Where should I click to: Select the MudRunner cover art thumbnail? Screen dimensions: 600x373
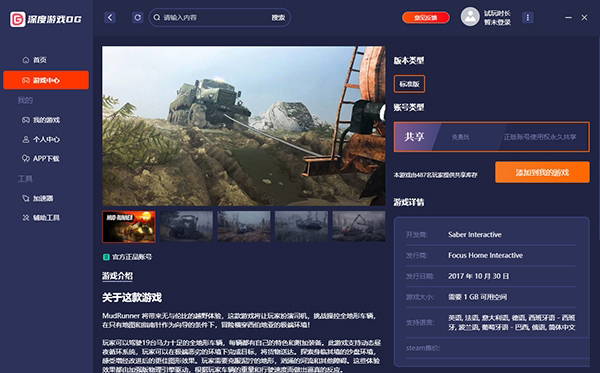pyautogui.click(x=129, y=226)
